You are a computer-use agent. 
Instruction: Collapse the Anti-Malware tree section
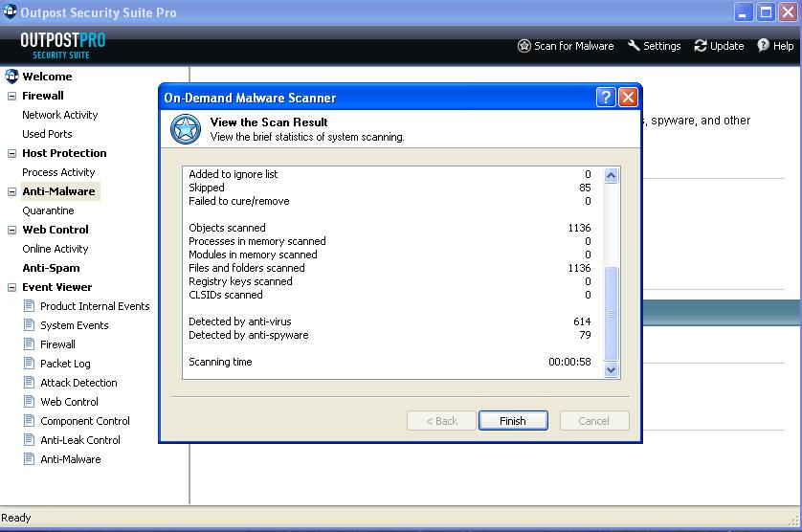pyautogui.click(x=11, y=191)
